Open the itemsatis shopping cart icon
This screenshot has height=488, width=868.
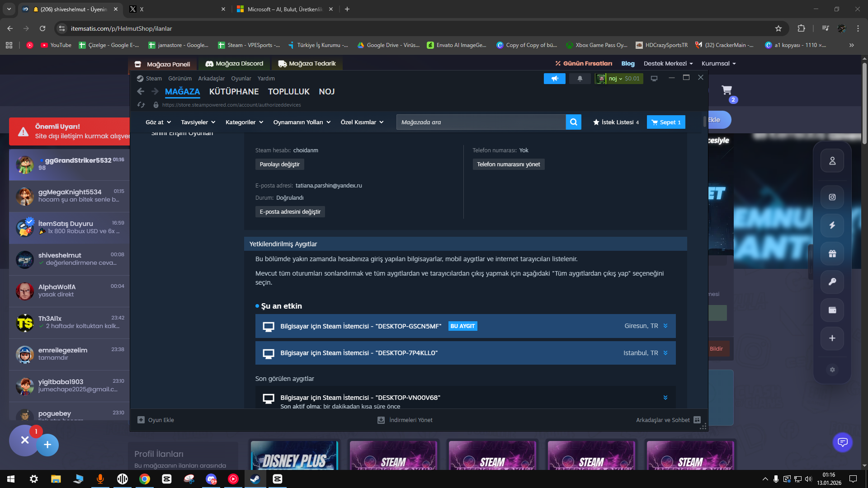(x=726, y=90)
